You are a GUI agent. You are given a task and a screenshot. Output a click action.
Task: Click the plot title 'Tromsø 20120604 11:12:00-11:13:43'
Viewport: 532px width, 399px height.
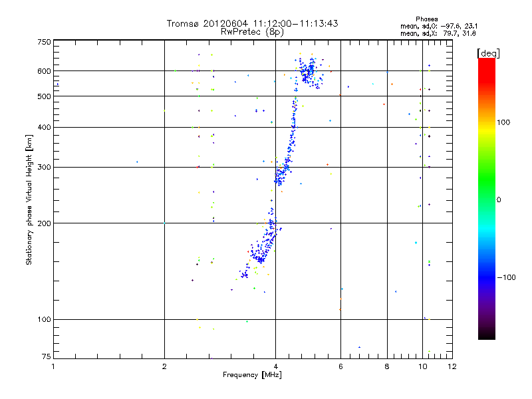coord(252,23)
